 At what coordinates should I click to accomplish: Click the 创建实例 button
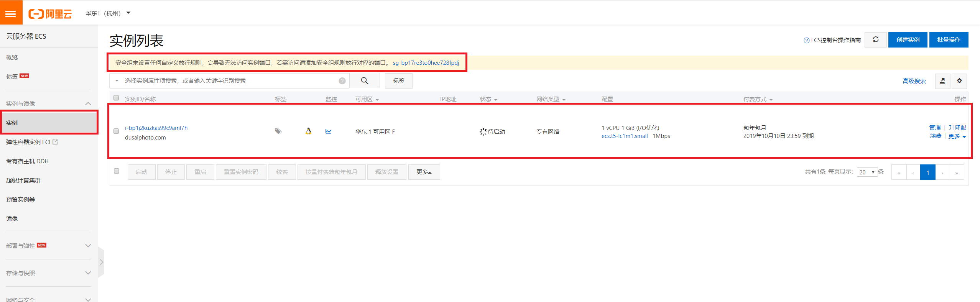click(908, 40)
